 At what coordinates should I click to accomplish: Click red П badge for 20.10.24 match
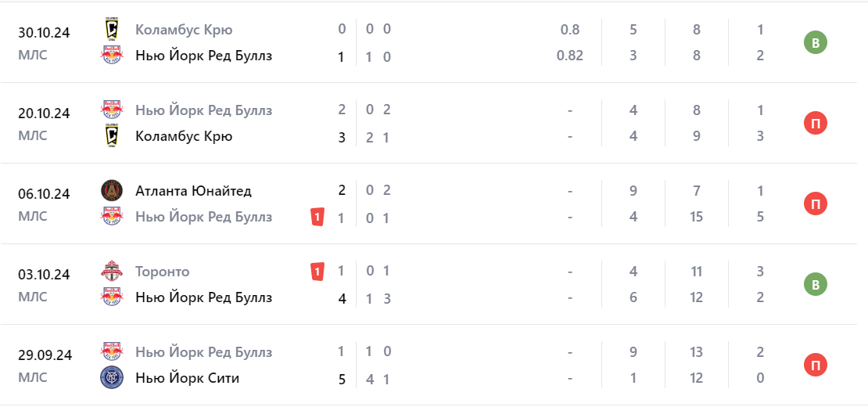816,124
